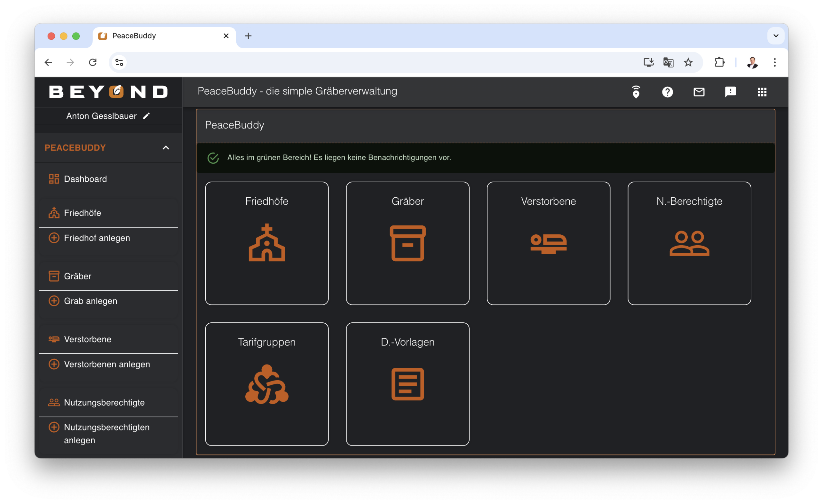Open the mail envelope icon in header
The width and height of the screenshot is (823, 504).
click(699, 92)
